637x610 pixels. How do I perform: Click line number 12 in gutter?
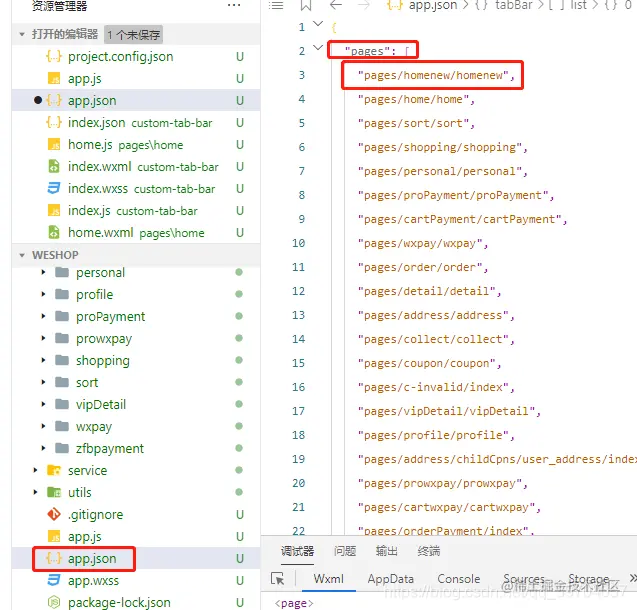pyautogui.click(x=298, y=291)
